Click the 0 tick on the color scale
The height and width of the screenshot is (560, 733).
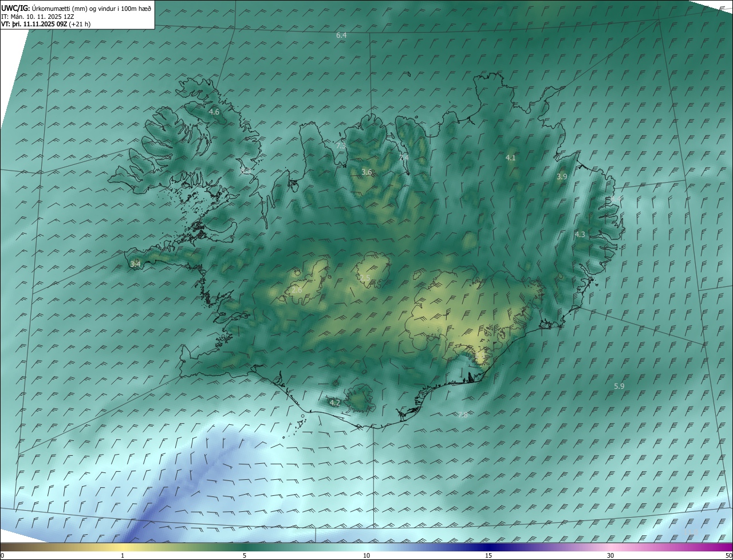click(x=2, y=556)
